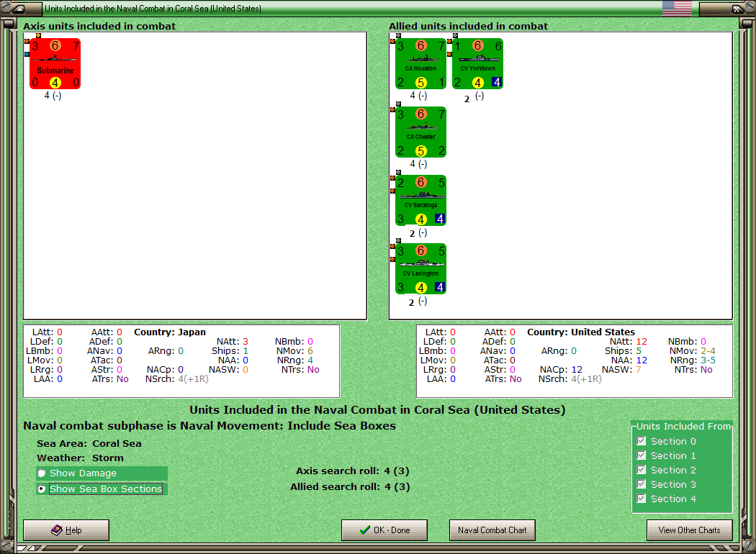The width and height of the screenshot is (756, 554).
Task: Select the CA Chester unit counter
Action: pyautogui.click(x=420, y=132)
